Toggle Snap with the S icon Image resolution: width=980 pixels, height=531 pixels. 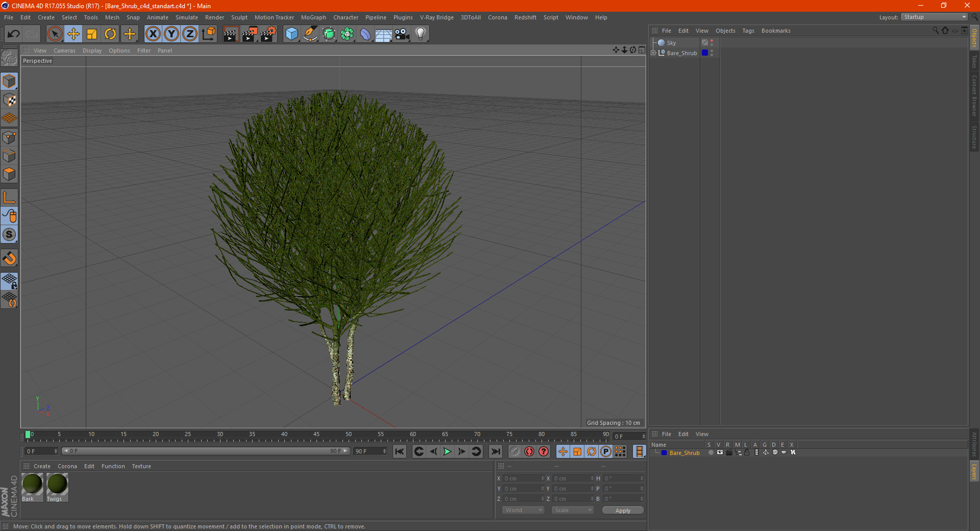(x=10, y=234)
